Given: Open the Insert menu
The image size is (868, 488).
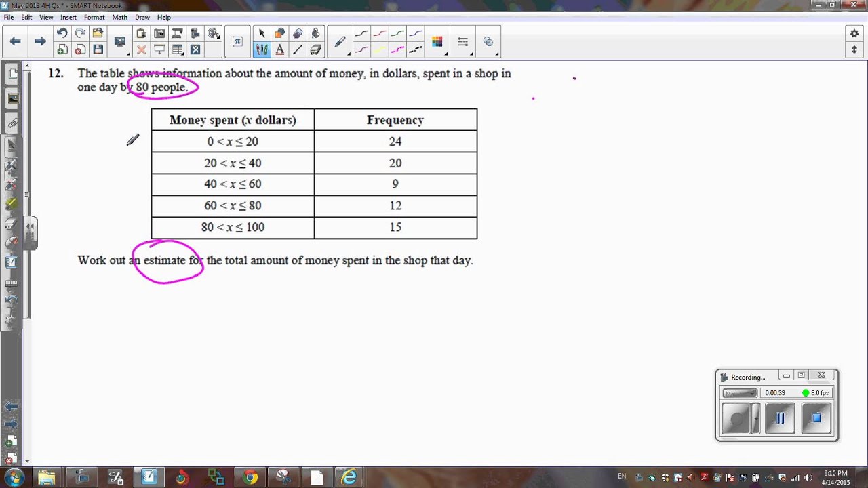Looking at the screenshot, I should point(68,17).
